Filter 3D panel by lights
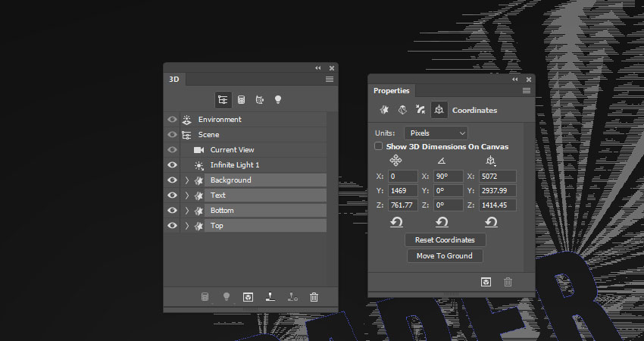Viewport: 644px width, 341px height. [278, 100]
